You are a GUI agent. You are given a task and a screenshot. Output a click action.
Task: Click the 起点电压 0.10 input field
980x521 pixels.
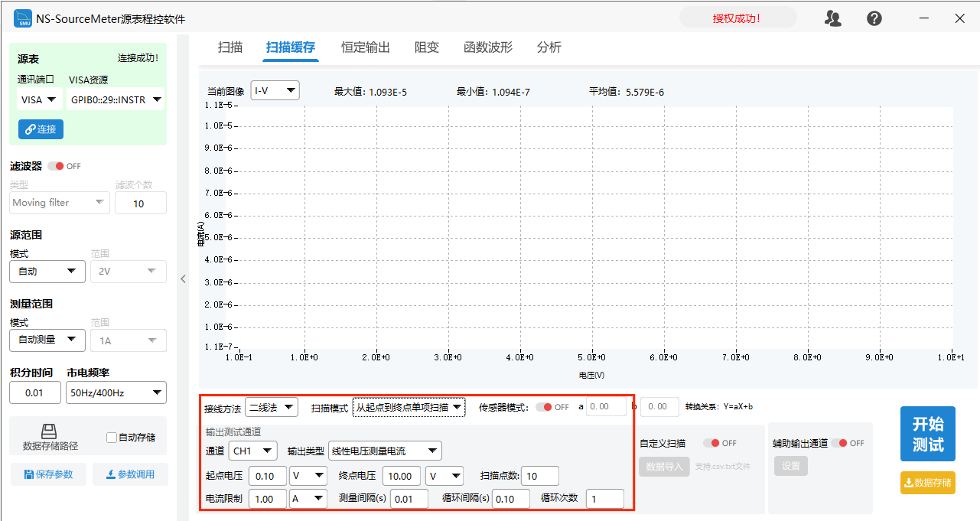[268, 476]
